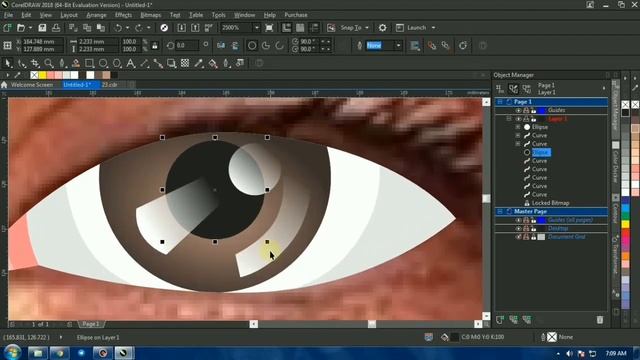This screenshot has height=360, width=640.
Task: Toggle visibility eye of Layer 1
Action: 518,119
